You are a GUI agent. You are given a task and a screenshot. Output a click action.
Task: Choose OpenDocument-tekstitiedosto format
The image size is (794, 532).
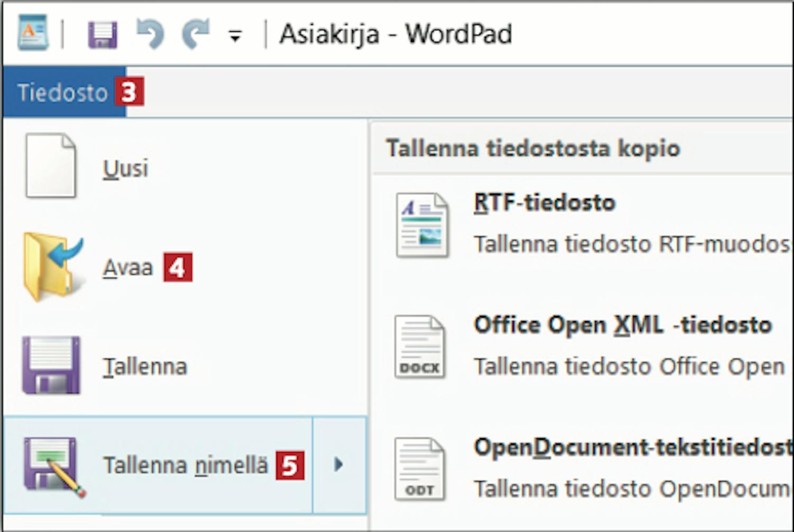pyautogui.click(x=633, y=448)
